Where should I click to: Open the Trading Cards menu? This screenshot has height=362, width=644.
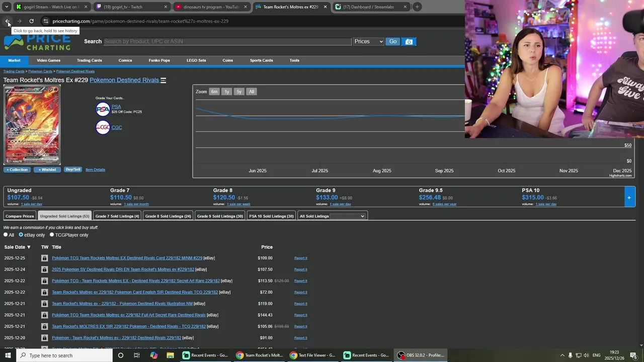tap(90, 60)
